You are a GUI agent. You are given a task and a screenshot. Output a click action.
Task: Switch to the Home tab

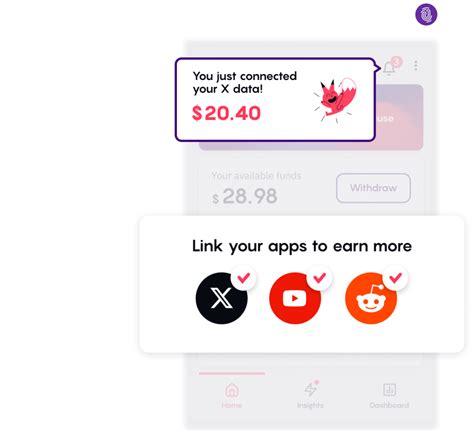(x=232, y=396)
